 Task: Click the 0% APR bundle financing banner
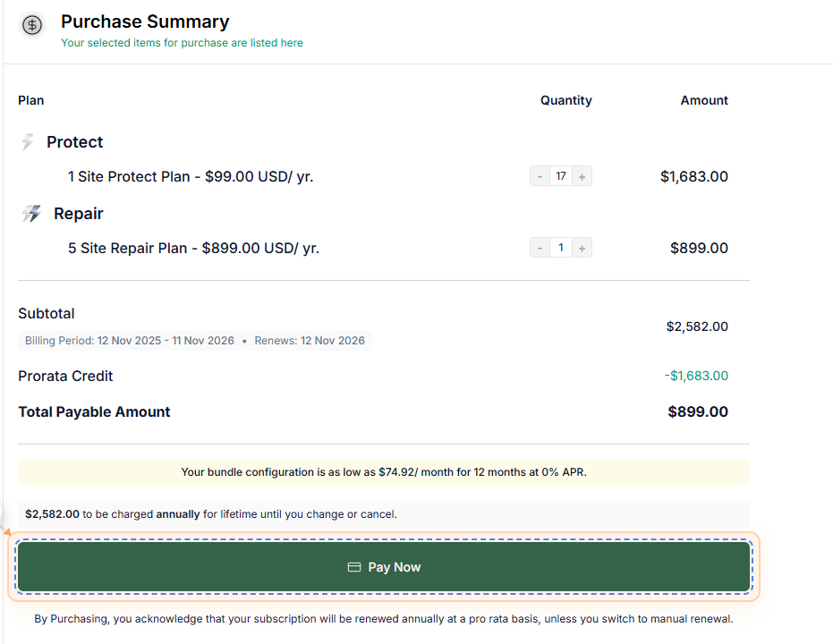384,472
